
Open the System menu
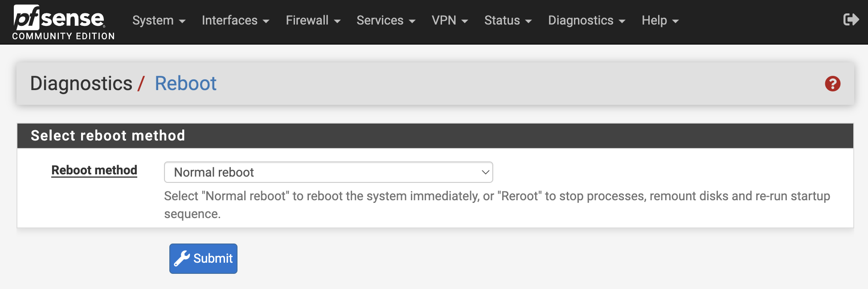point(159,21)
